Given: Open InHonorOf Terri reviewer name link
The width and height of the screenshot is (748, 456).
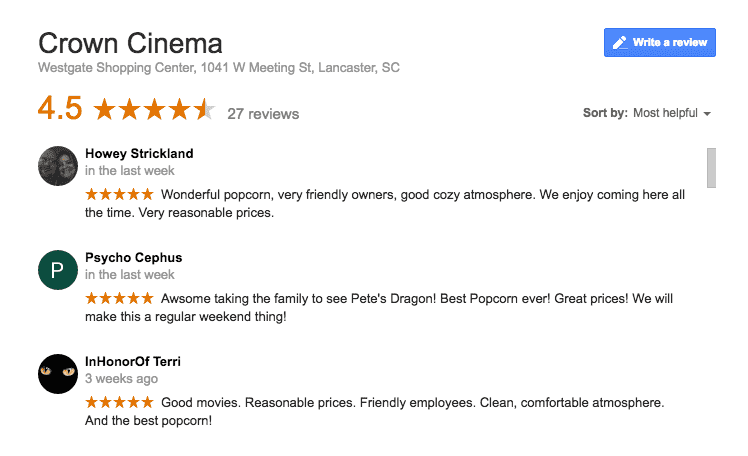Looking at the screenshot, I should [x=133, y=362].
